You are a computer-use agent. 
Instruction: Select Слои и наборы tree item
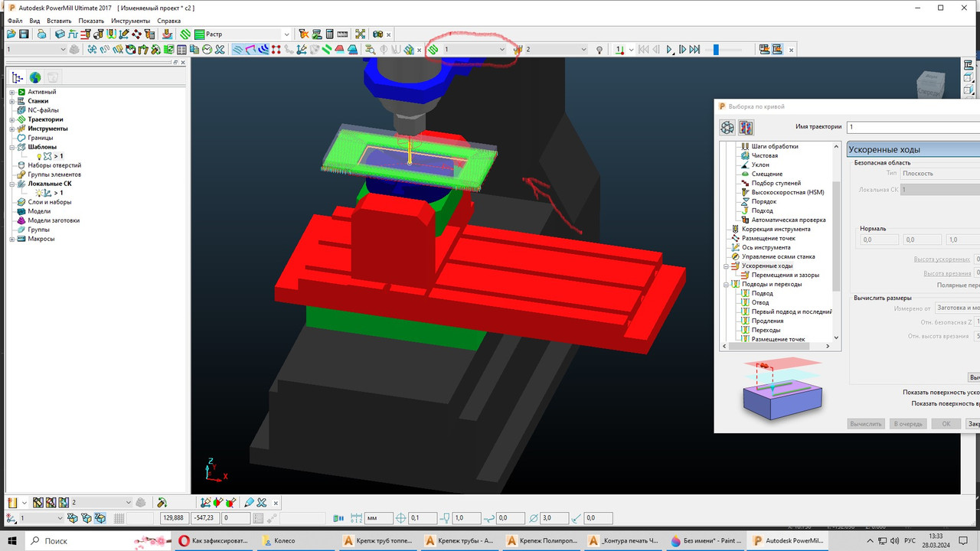coord(50,202)
